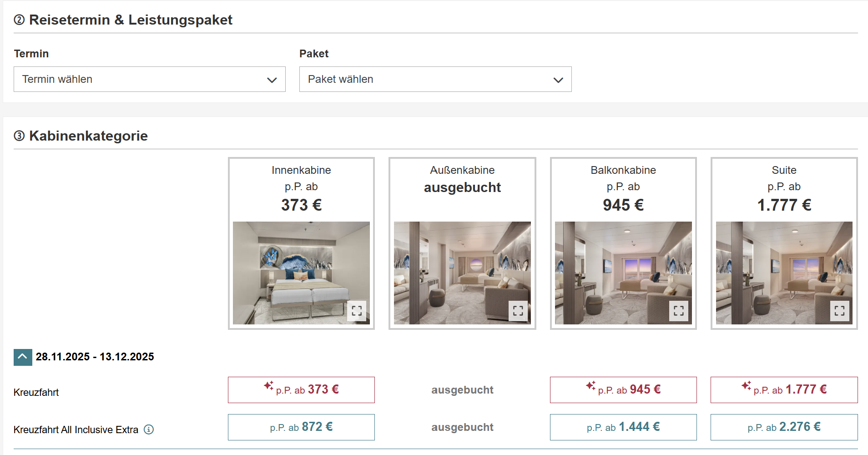View the Innenkabine cabin photo

point(301,273)
